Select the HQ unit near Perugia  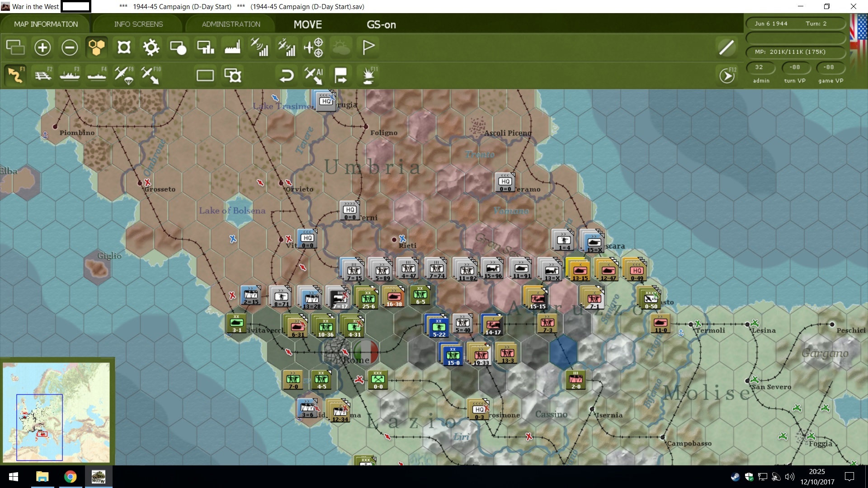tap(325, 101)
